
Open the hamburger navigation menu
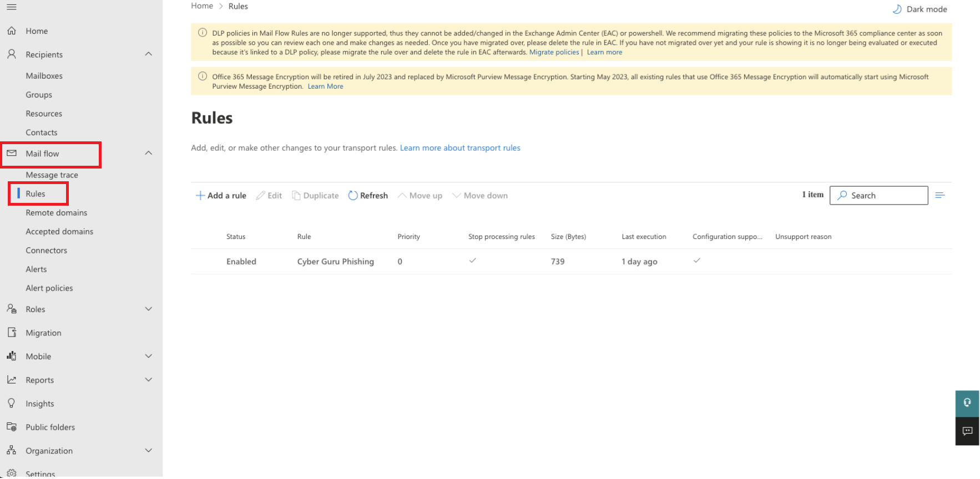click(12, 7)
